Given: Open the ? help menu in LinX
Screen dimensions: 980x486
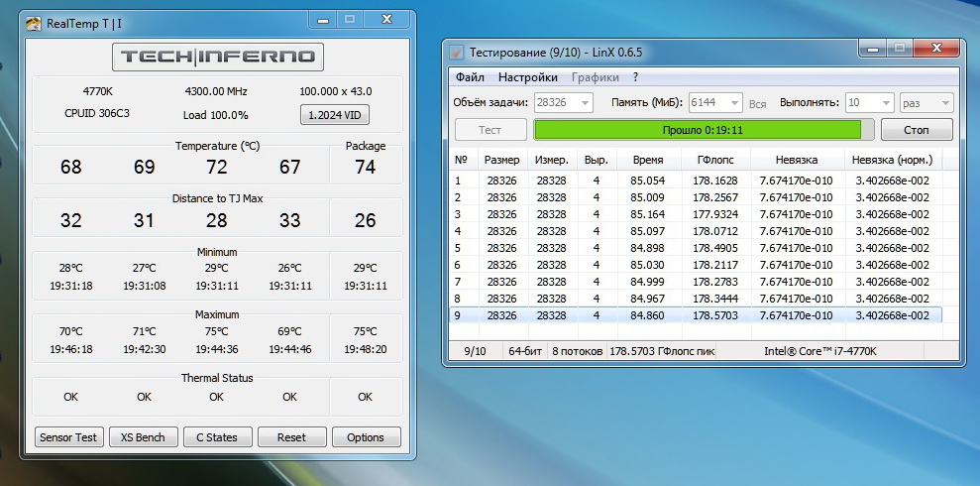Looking at the screenshot, I should 635,77.
